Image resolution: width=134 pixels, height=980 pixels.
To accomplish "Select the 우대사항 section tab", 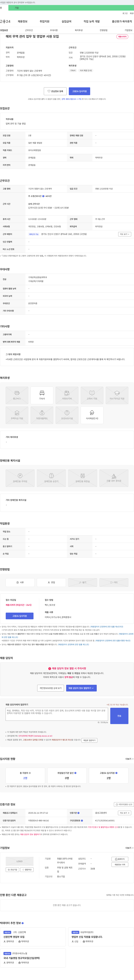I will (x=54, y=30).
